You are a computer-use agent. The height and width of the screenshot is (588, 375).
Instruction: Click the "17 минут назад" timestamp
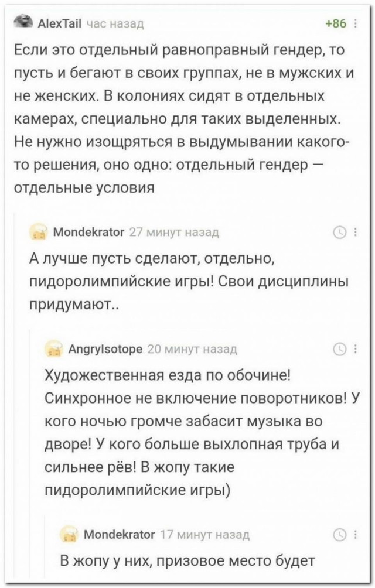tap(204, 534)
